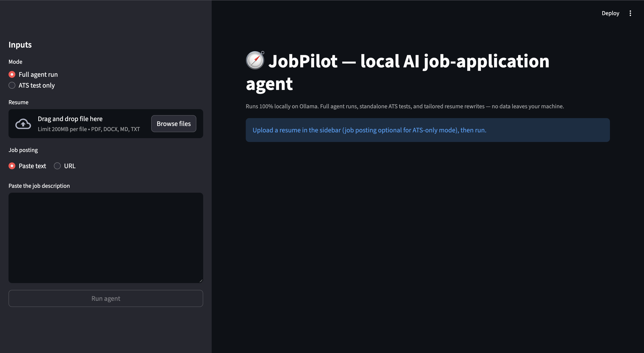
Task: Click the cloud upload icon
Action: (23, 124)
